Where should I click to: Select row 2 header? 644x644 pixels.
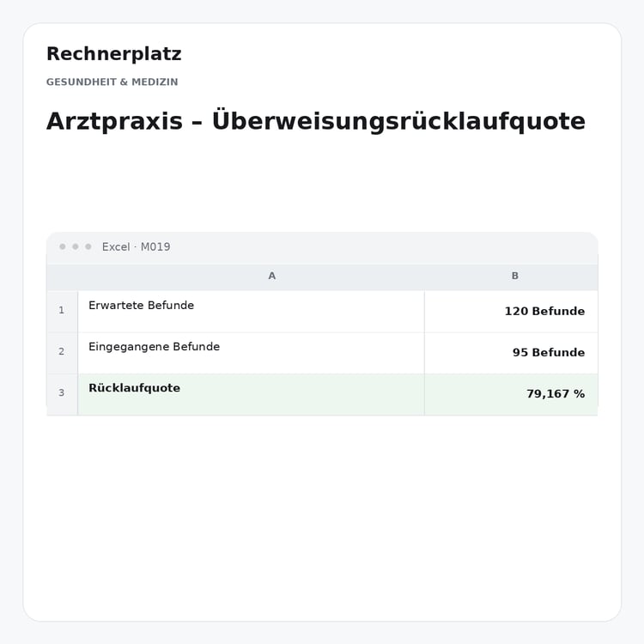[x=62, y=353]
